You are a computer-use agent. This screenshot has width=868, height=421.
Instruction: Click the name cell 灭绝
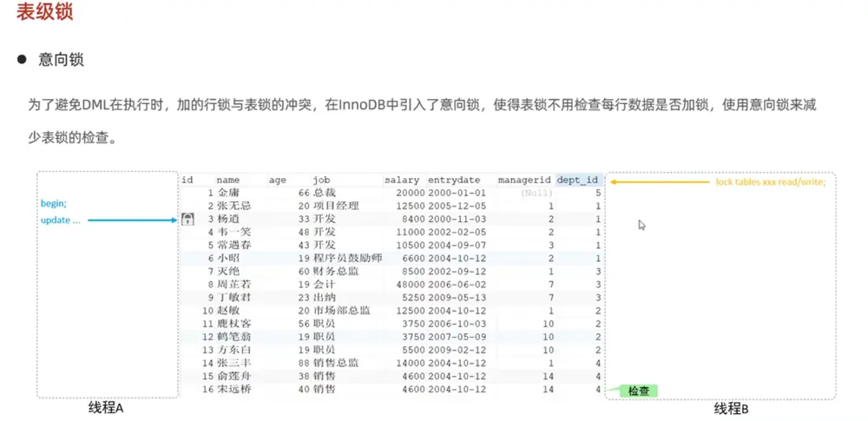pos(227,272)
